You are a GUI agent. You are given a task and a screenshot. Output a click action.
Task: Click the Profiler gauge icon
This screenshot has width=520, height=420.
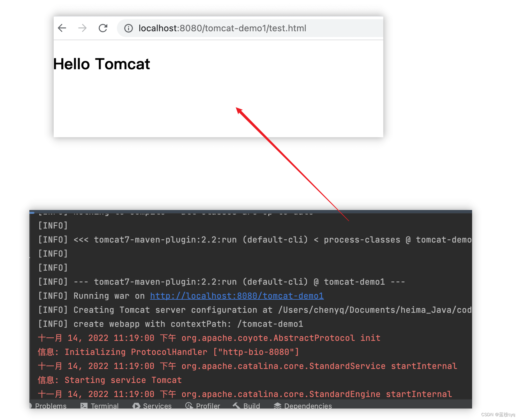(x=189, y=406)
